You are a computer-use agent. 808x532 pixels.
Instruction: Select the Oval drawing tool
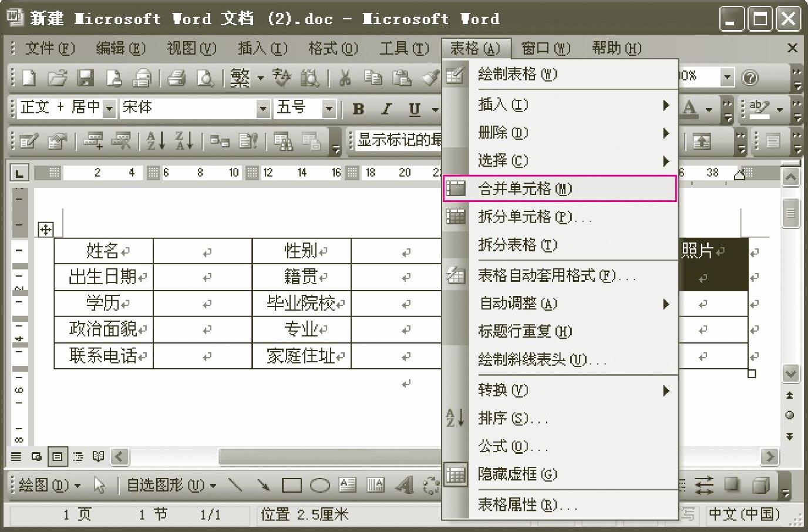pyautogui.click(x=320, y=485)
